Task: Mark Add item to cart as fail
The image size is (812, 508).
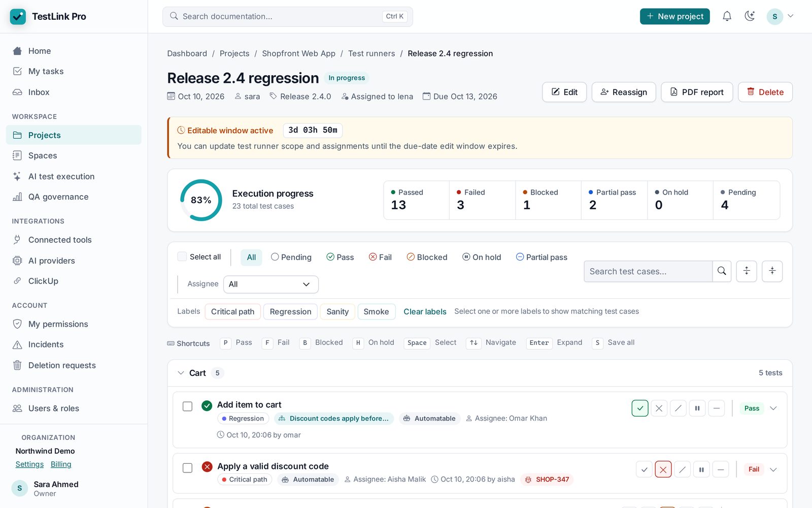Action: (659, 408)
